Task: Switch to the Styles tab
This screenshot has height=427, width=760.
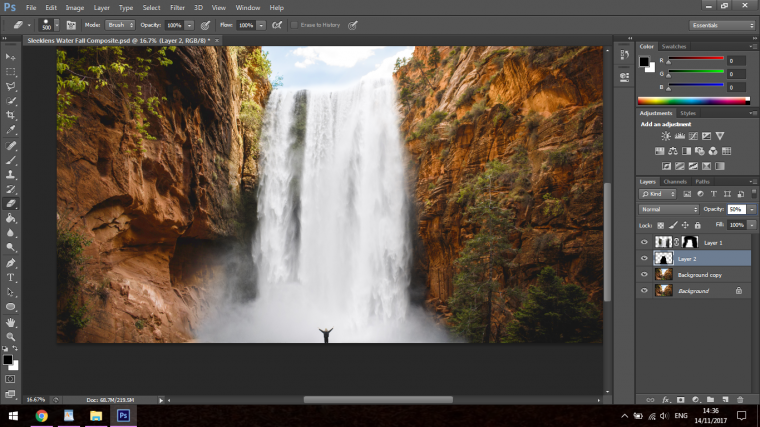Action: coord(688,113)
